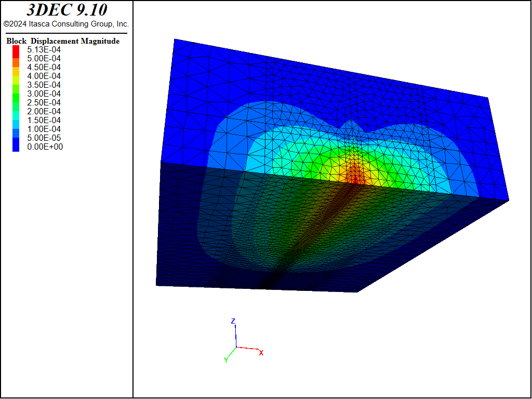Click the green Y axis label

226,360
